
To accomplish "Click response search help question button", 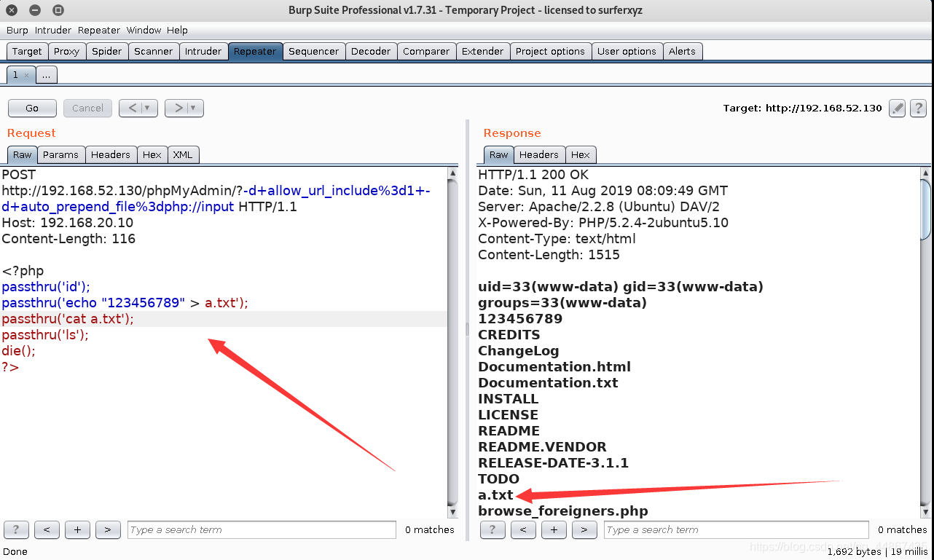I will [492, 529].
